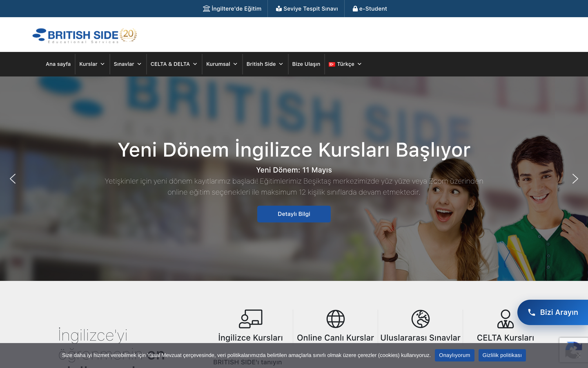Open the Ana sayfa menu item

click(58, 64)
